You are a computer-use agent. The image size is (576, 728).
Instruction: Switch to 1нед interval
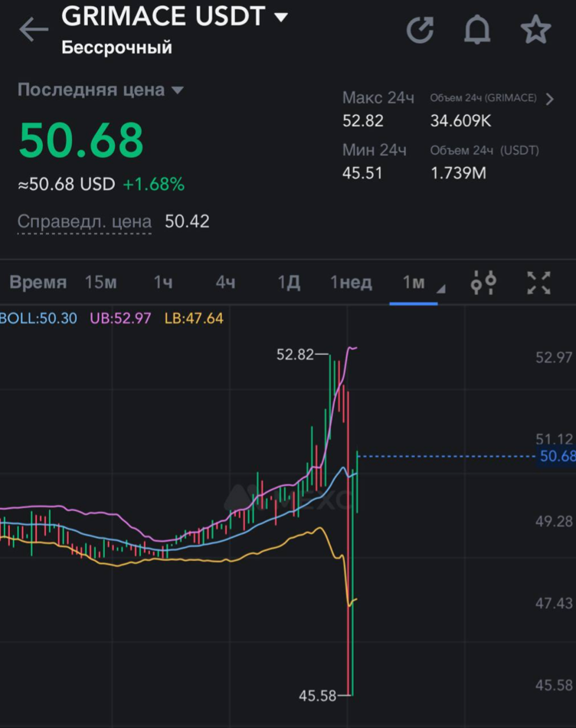tap(351, 282)
